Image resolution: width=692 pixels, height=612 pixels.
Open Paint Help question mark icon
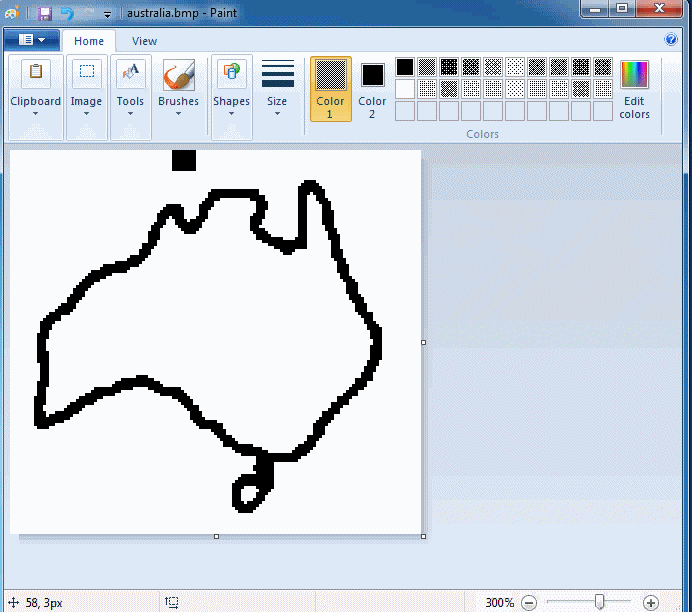coord(670,39)
